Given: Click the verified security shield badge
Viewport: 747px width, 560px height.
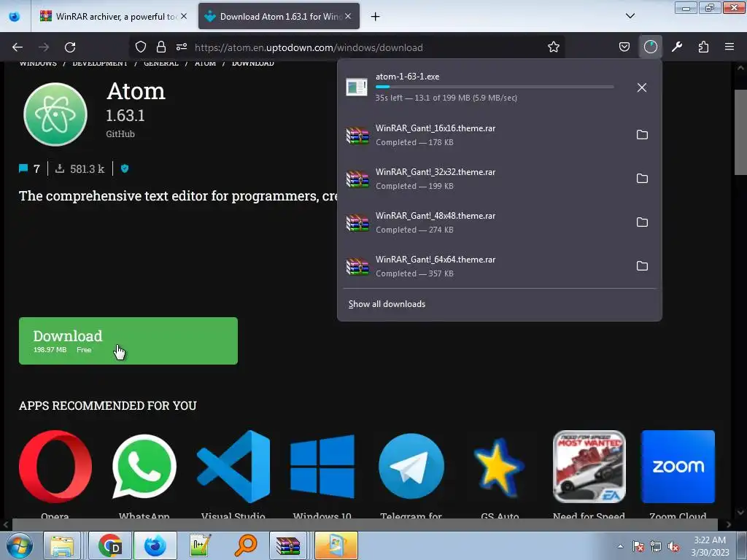Looking at the screenshot, I should 125,168.
